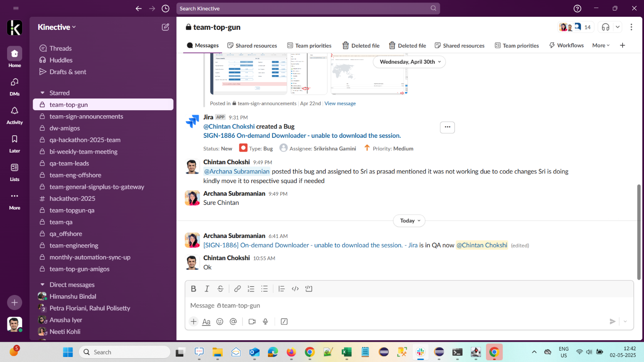Image resolution: width=644 pixels, height=362 pixels.
Task: Compose a new message with pencil icon
Action: (166, 27)
